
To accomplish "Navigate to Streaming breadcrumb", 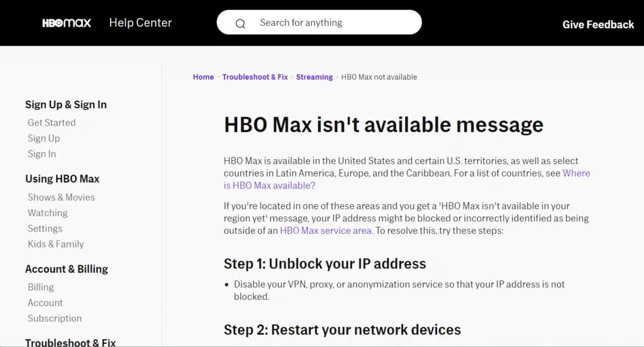I will point(314,77).
